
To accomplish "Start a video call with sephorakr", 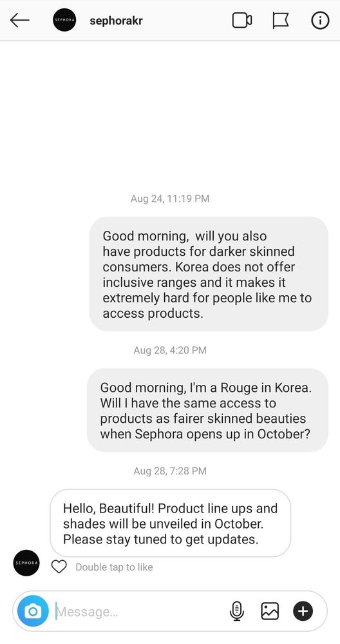I will 242,20.
